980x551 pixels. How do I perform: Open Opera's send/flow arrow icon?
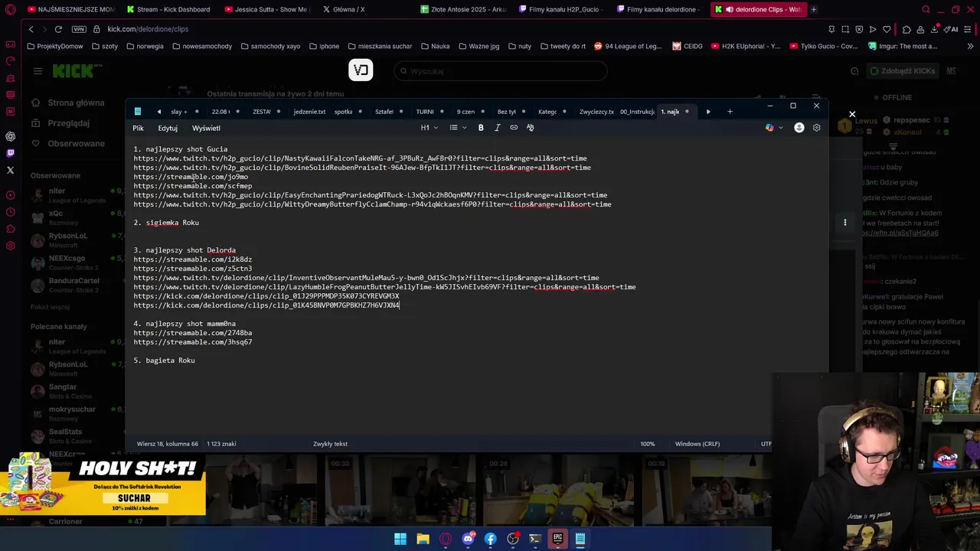coord(873,29)
